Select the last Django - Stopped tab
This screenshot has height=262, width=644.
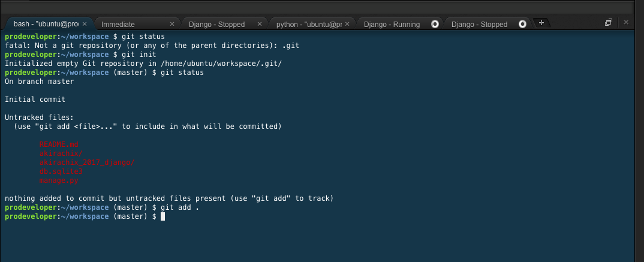(479, 24)
